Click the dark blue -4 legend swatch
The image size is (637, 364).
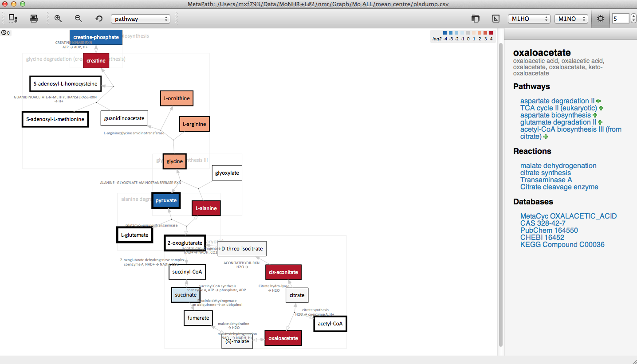click(445, 33)
